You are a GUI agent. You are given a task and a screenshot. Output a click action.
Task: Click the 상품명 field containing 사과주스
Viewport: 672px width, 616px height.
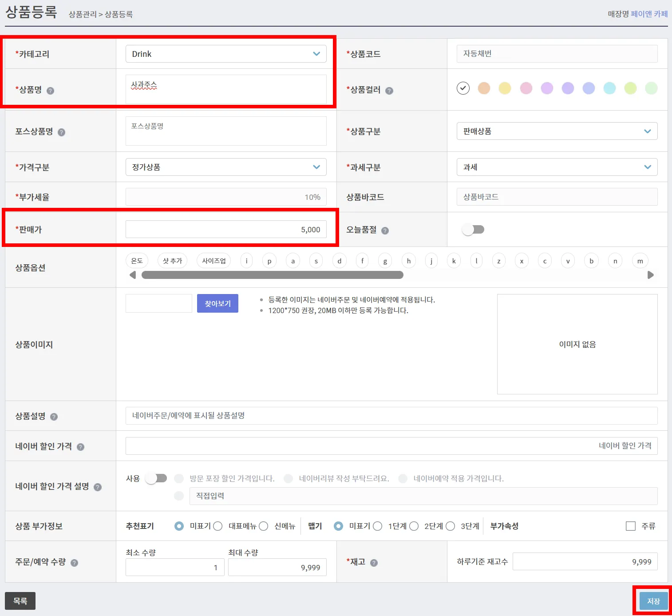226,89
